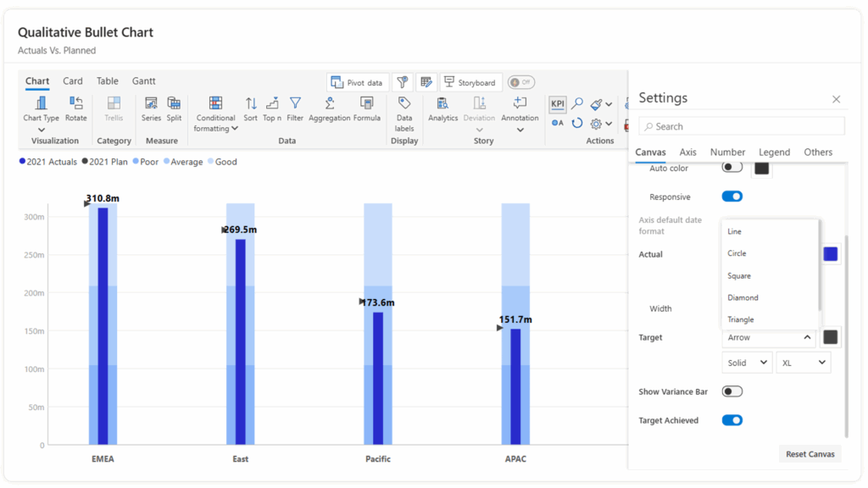
Task: Click the magnifier search icon in Actions
Action: click(576, 103)
